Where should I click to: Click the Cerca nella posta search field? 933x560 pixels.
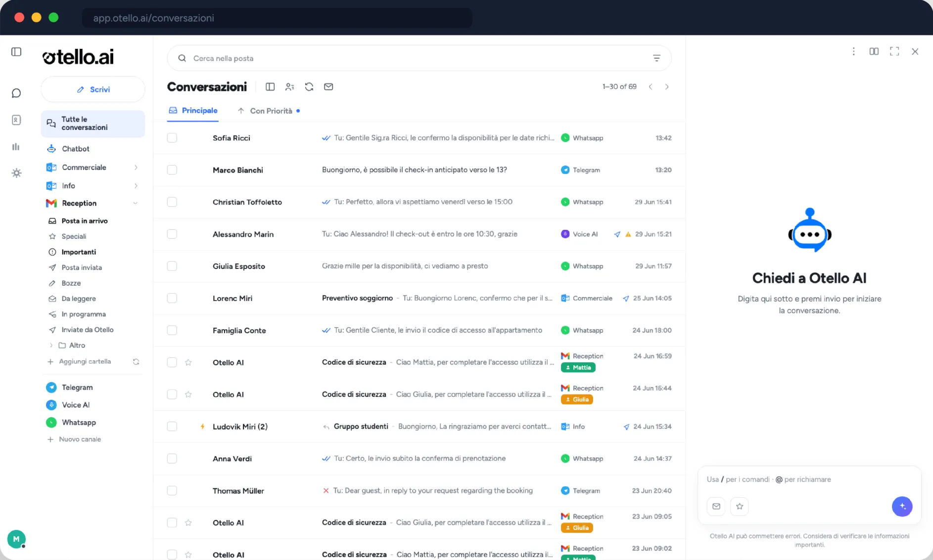point(419,58)
